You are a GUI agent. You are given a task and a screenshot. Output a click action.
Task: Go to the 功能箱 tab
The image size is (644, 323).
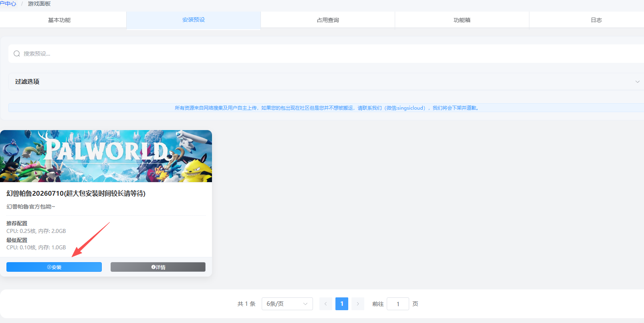coord(462,20)
